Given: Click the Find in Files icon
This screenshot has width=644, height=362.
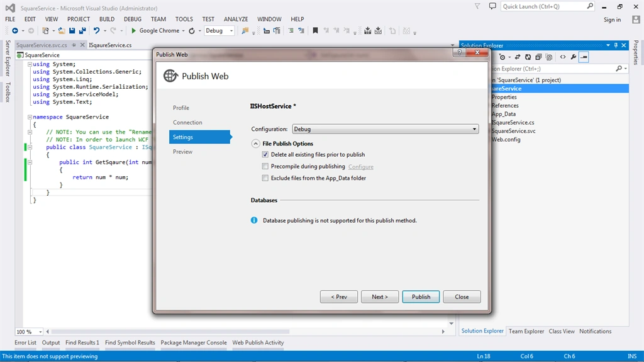Looking at the screenshot, I should 245,31.
